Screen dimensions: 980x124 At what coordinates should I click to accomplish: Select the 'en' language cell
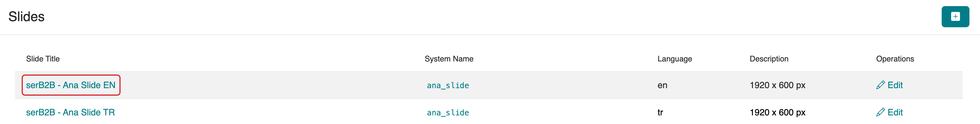point(662,85)
